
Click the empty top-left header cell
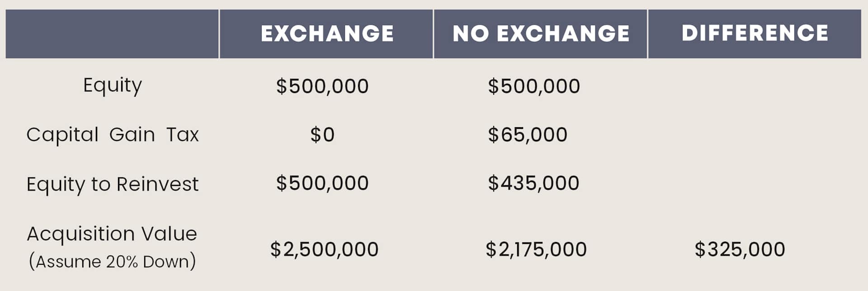(112, 34)
